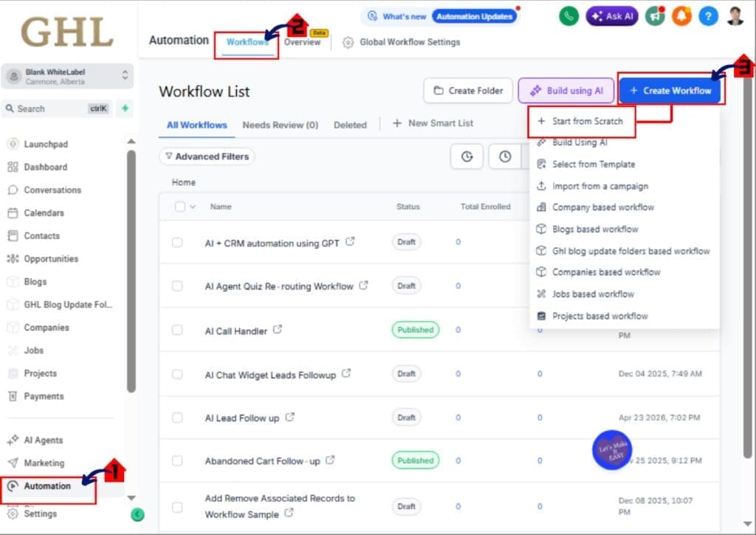Select the All Workflows tab
Image resolution: width=756 pixels, height=535 pixels.
point(196,125)
